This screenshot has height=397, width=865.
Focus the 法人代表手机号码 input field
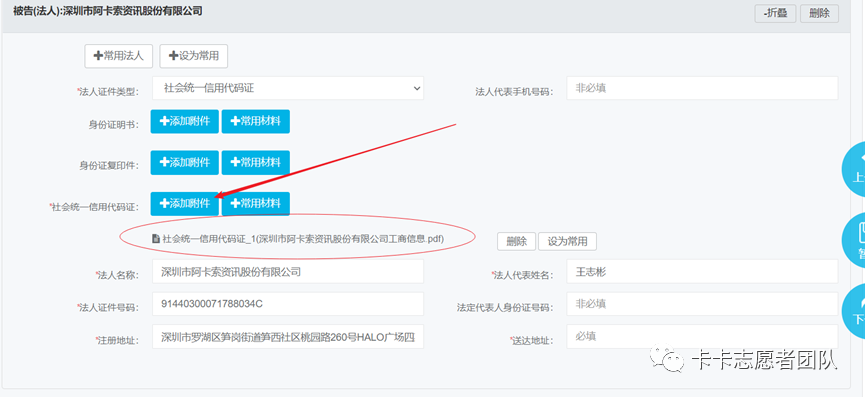click(702, 88)
